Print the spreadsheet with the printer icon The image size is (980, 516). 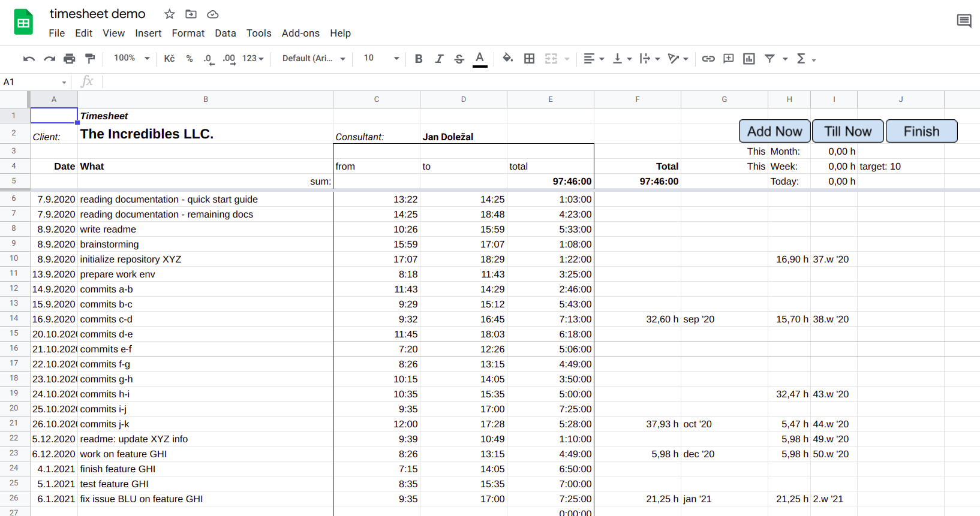70,59
